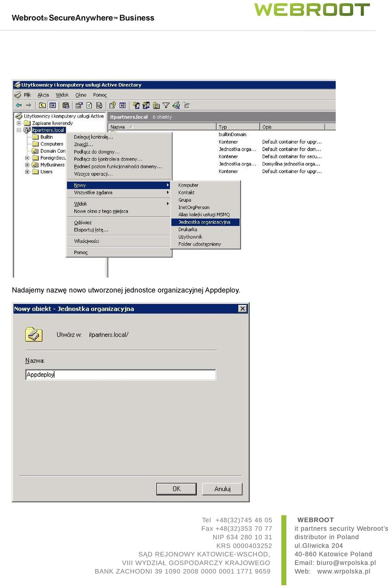Screen dimensions: 388x588
Task: Select the Builtin folder in the tree
Action: coord(43,137)
